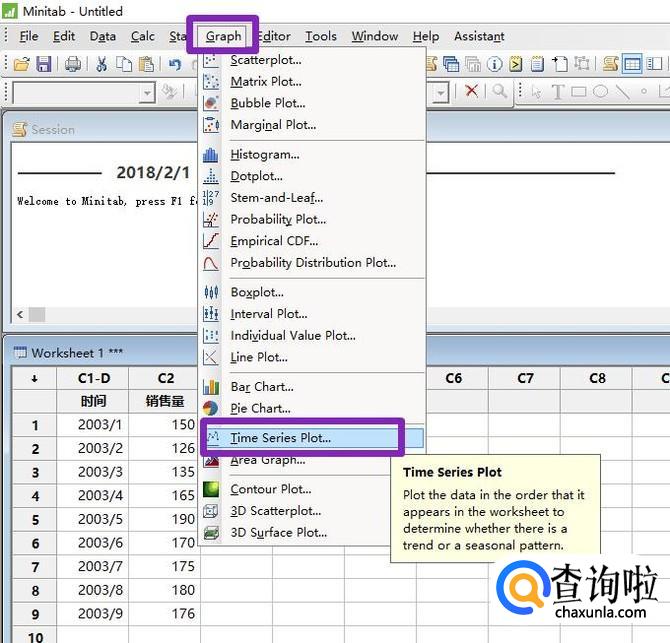Click the Current Data Window grid icon
670x643 pixels.
[632, 64]
